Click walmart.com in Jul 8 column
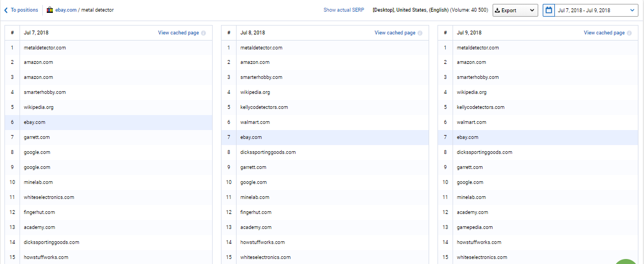Image resolution: width=644 pixels, height=264 pixels. [x=255, y=122]
